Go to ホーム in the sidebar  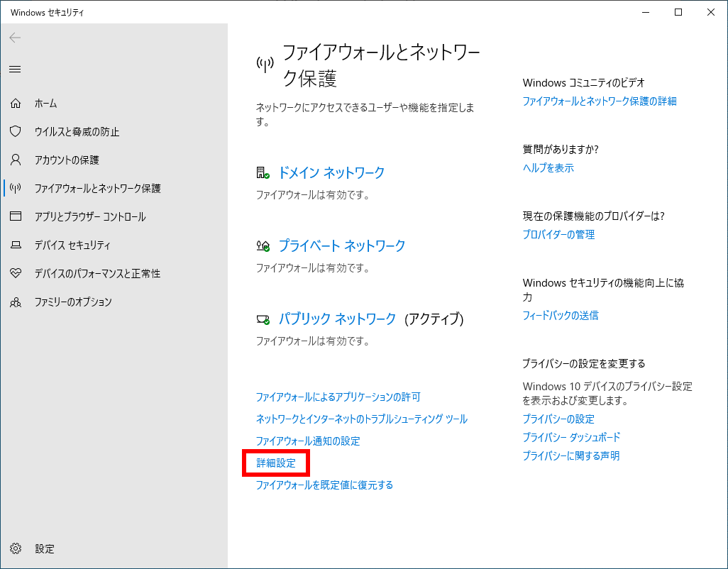coord(45,104)
